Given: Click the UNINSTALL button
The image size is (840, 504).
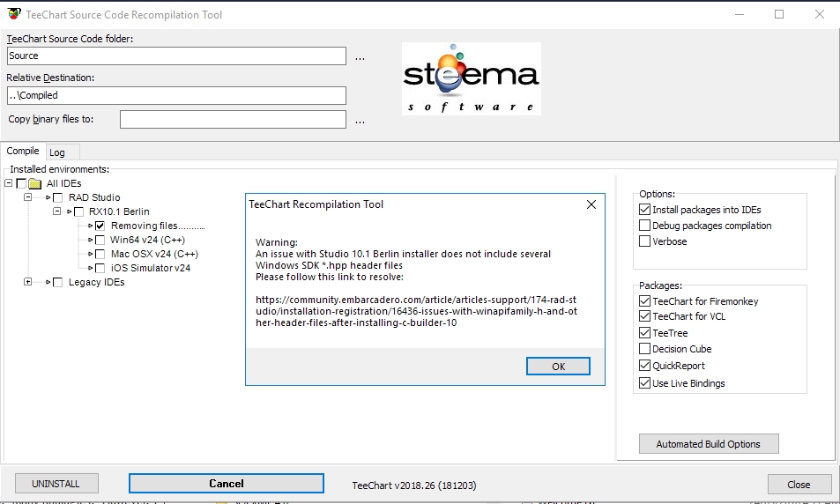Looking at the screenshot, I should pos(56,484).
